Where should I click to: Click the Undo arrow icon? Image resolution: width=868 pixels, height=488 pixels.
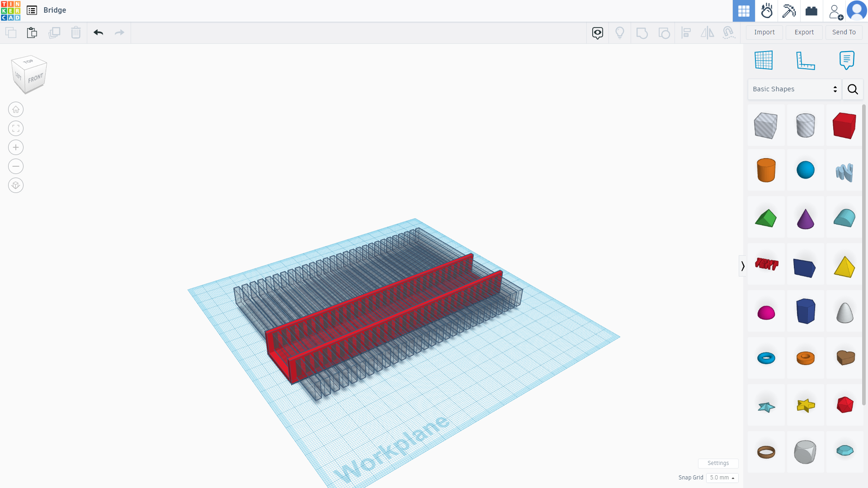[98, 33]
